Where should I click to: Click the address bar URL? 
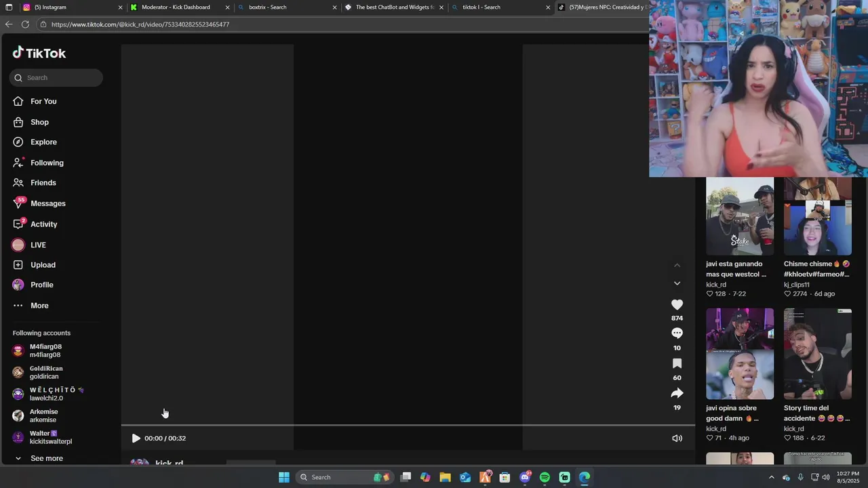(140, 24)
